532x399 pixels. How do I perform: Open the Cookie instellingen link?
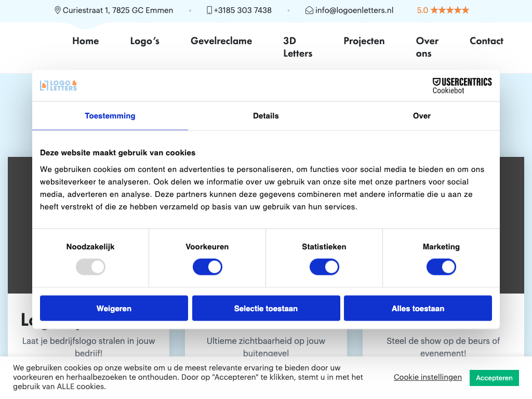click(x=428, y=377)
